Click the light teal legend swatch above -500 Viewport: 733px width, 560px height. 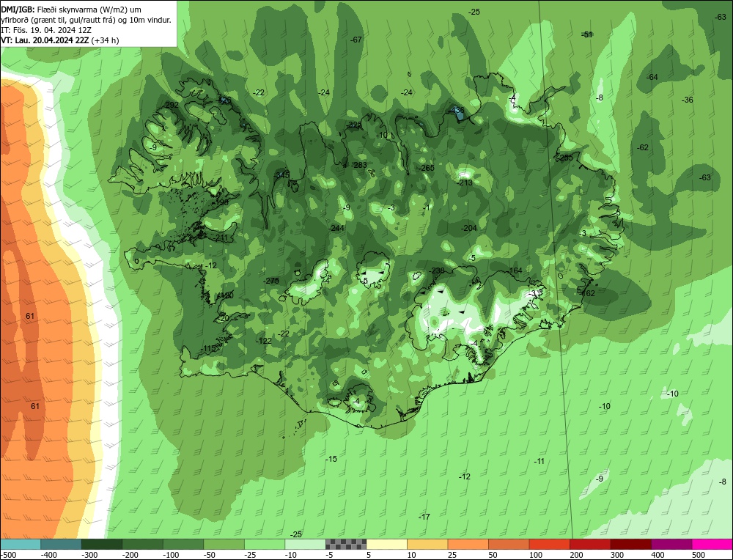(20, 544)
